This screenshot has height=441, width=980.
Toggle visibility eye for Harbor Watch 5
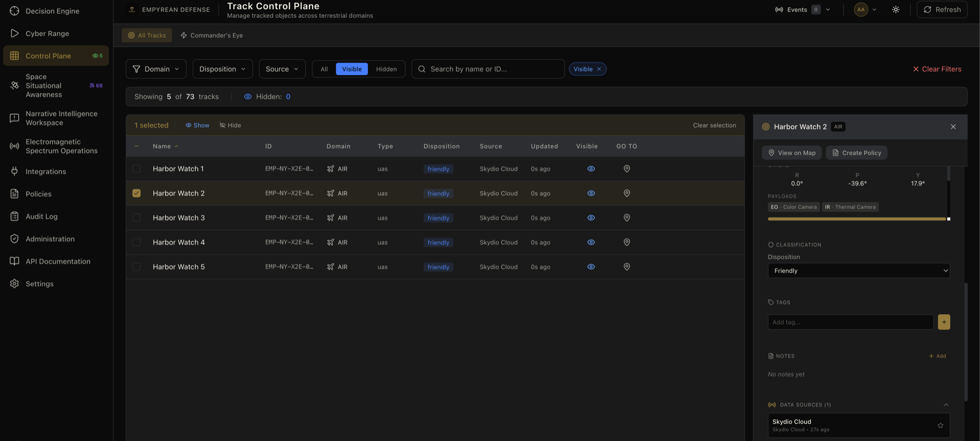tap(591, 266)
